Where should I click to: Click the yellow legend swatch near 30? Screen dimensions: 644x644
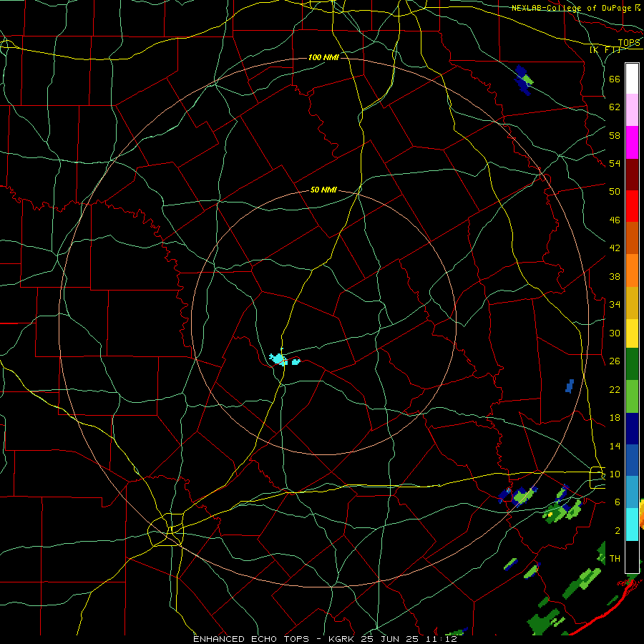click(x=632, y=333)
